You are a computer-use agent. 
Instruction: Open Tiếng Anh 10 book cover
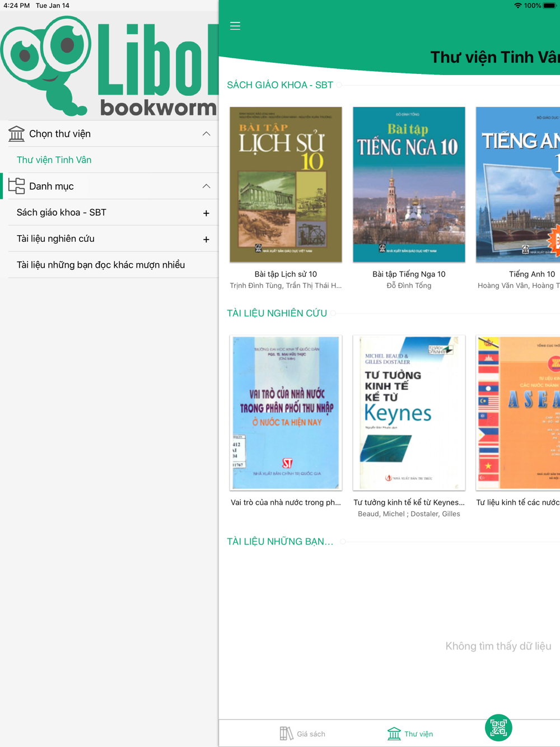point(518,185)
